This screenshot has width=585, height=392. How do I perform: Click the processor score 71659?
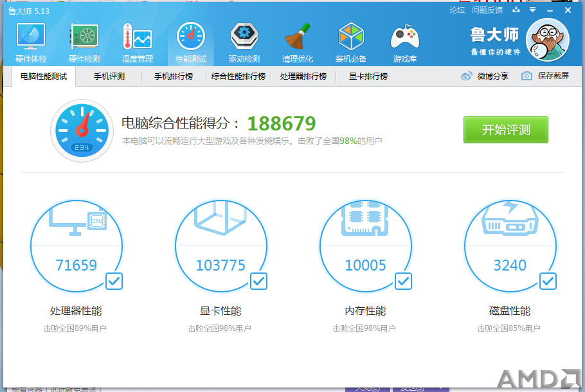pos(76,265)
